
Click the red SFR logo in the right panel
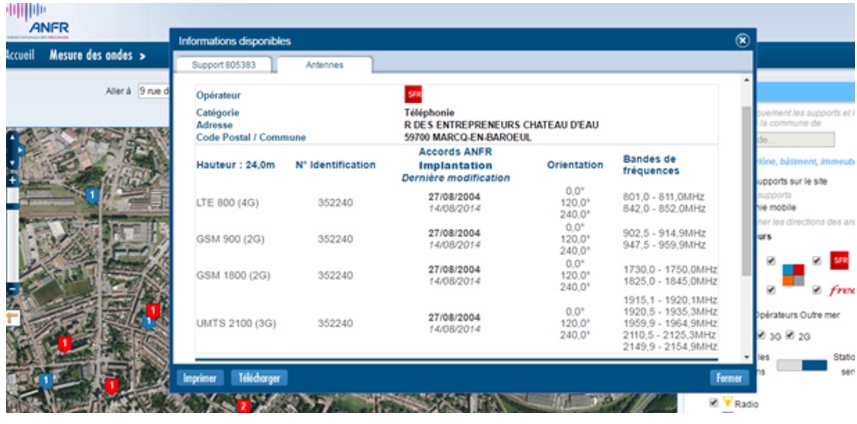pyautogui.click(x=840, y=261)
